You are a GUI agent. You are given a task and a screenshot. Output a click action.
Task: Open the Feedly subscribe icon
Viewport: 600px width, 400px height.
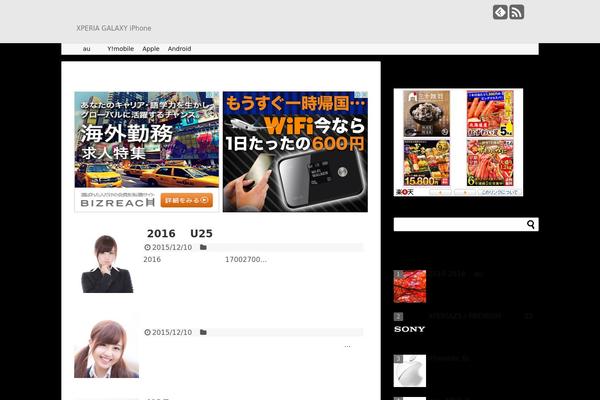(x=500, y=12)
